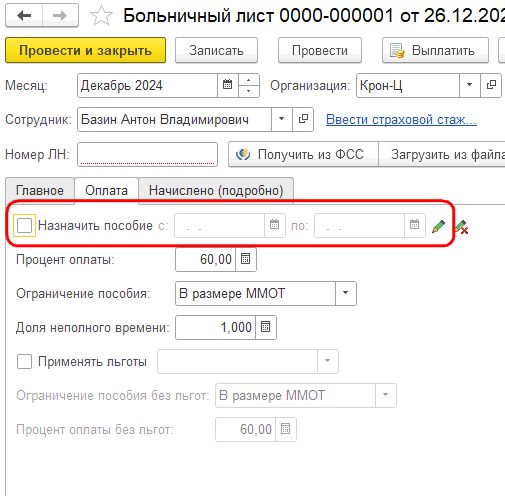Switch to the Оплата tab

(106, 190)
